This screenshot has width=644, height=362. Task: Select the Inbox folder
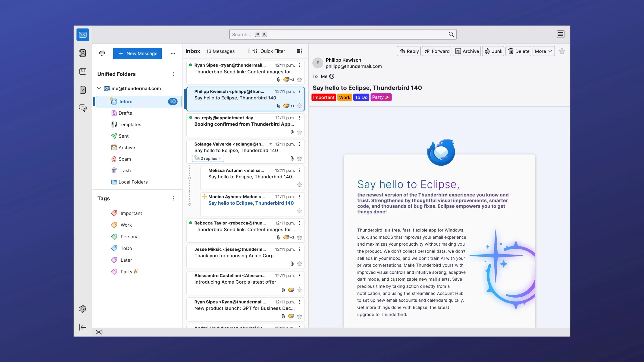[x=139, y=102]
